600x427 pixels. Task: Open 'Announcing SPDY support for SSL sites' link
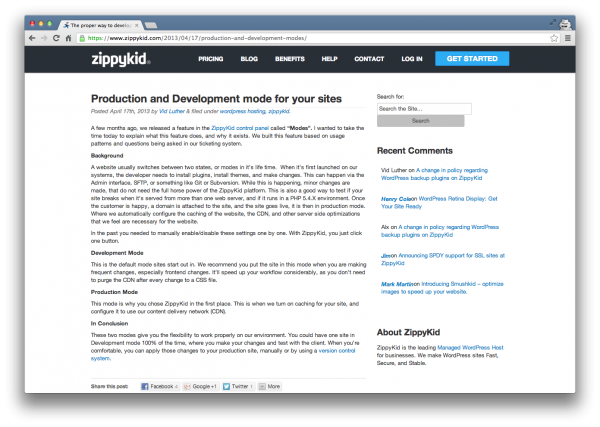click(443, 259)
